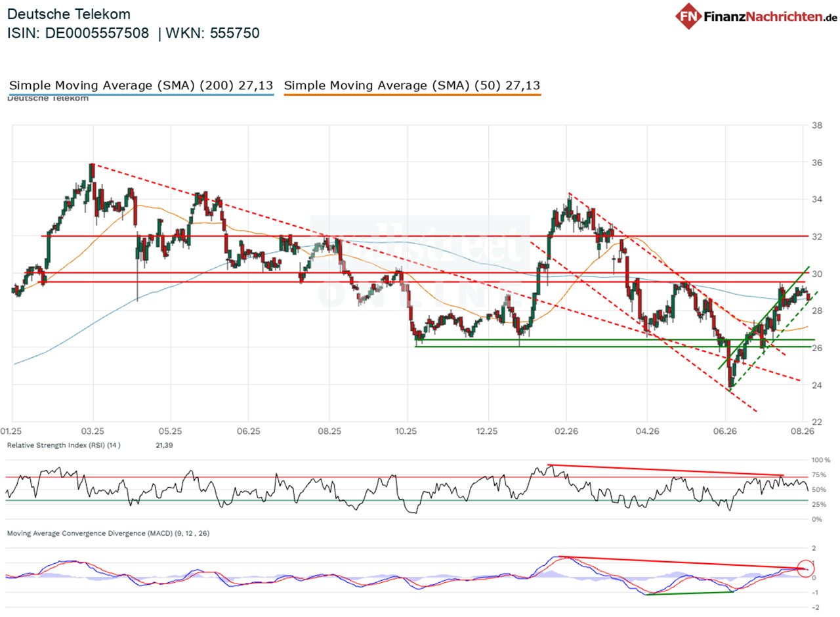Click the MACD axis label -2
Viewport: 840px width, 617px height.
click(x=815, y=606)
